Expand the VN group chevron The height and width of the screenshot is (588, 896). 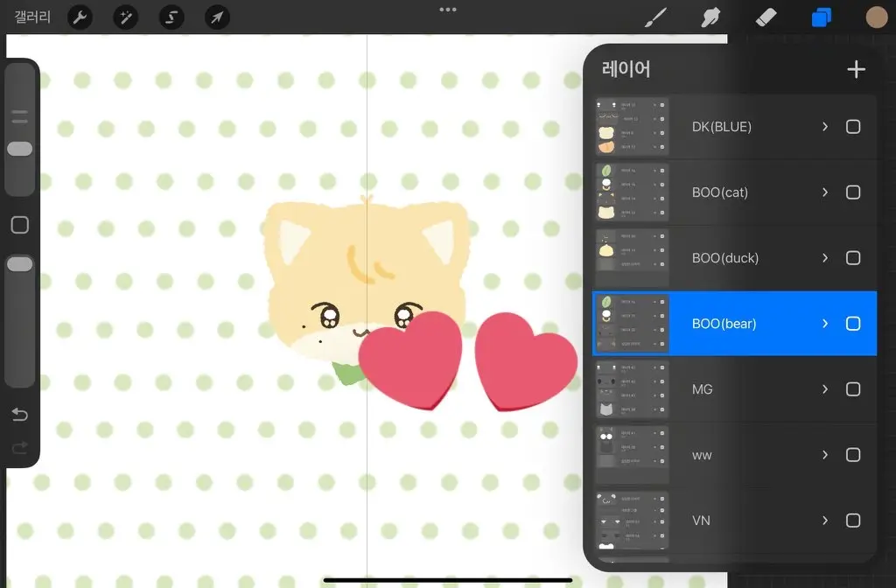(824, 521)
